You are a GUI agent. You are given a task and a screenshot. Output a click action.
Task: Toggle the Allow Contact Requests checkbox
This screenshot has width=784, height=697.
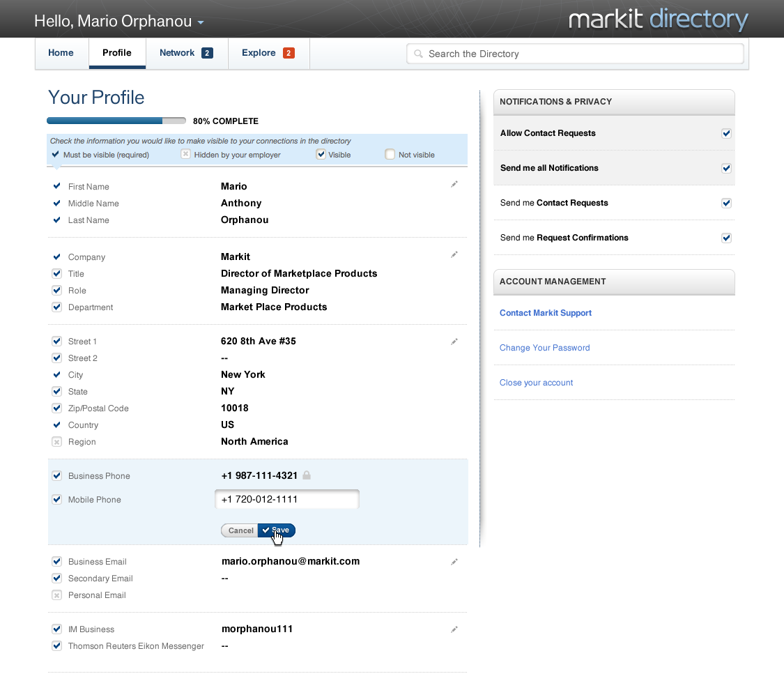tap(726, 133)
